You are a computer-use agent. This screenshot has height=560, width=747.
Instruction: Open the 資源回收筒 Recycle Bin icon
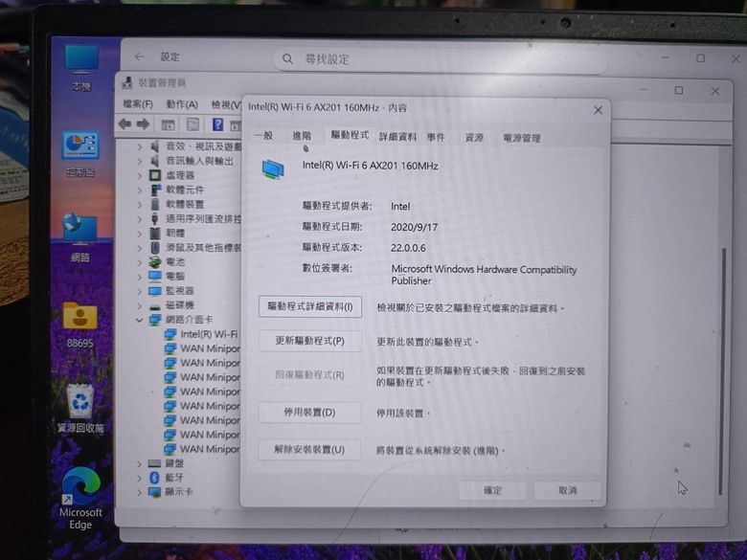coord(80,409)
